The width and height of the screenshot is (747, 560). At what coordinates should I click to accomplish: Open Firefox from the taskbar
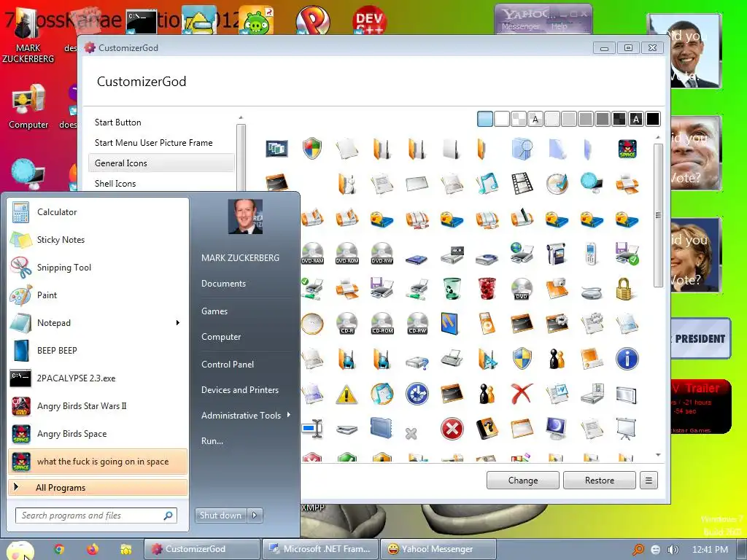pos(93,549)
